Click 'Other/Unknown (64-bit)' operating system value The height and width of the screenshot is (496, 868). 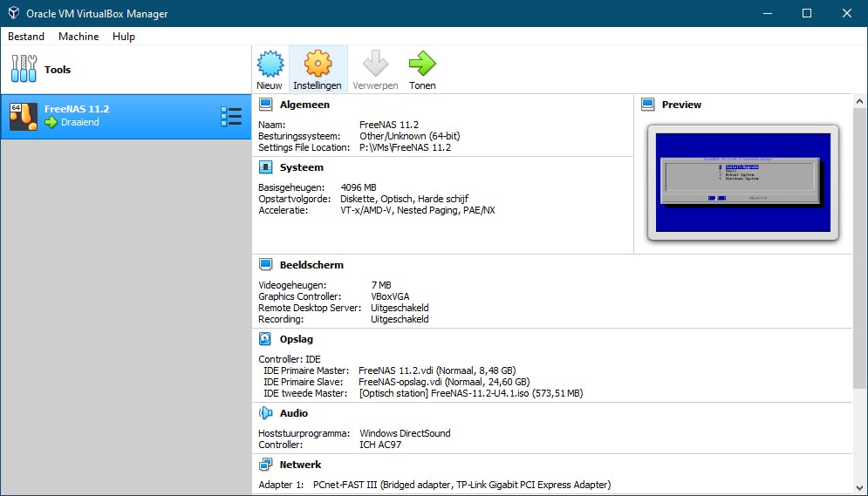(410, 136)
